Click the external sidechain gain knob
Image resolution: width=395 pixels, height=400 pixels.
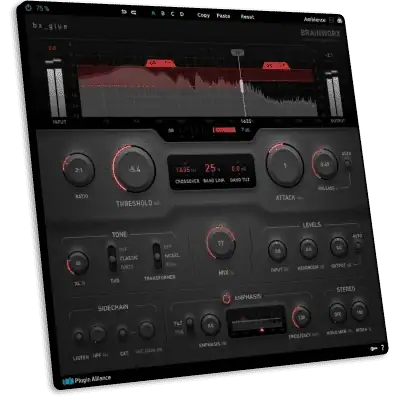click(x=146, y=330)
